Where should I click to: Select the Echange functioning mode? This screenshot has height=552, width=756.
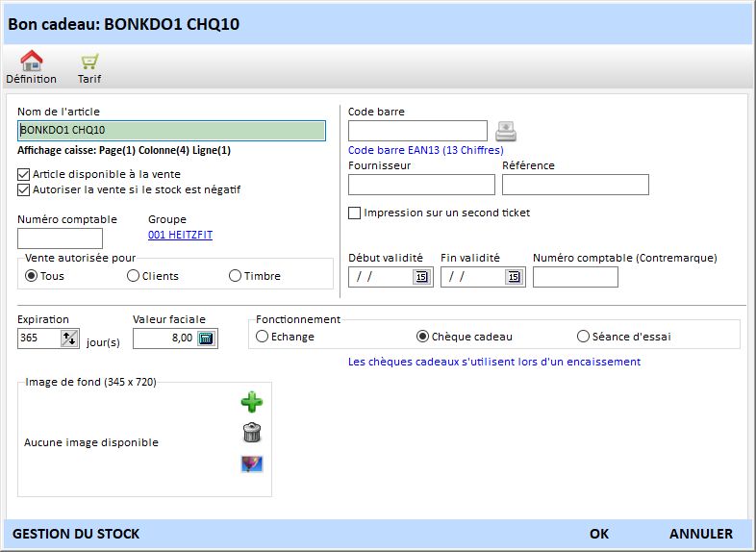click(262, 337)
